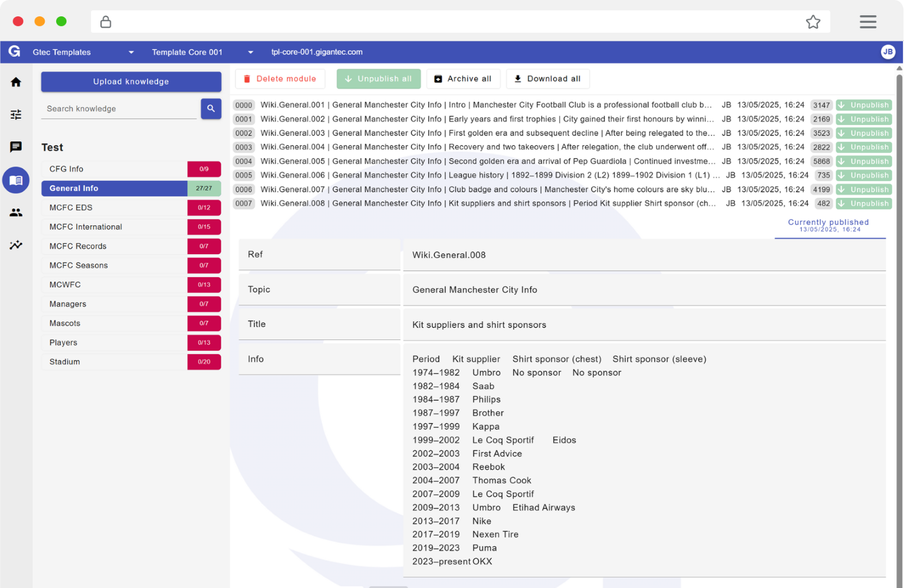Open row Wiki.General.001 Intro

(486, 105)
